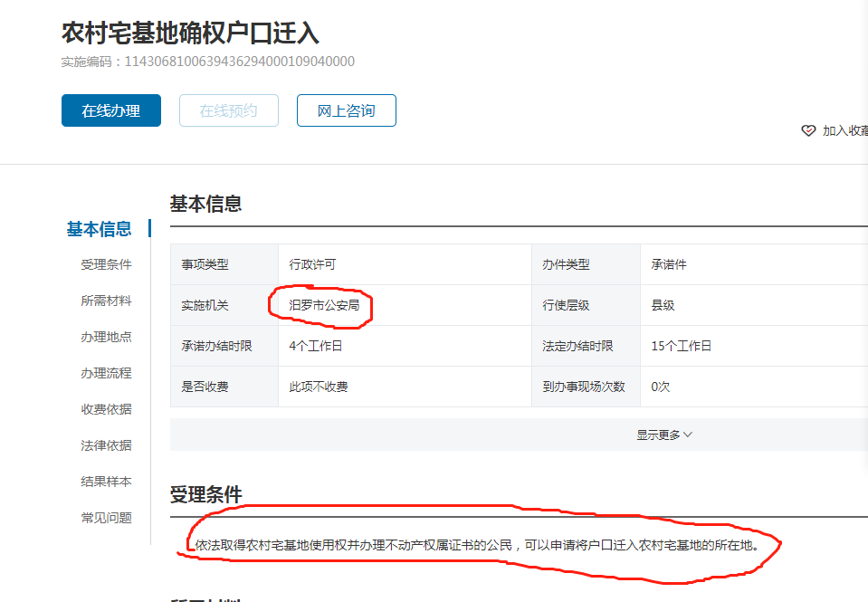Click the 行政许可 item type value
This screenshot has width=868, height=602.
[312, 264]
